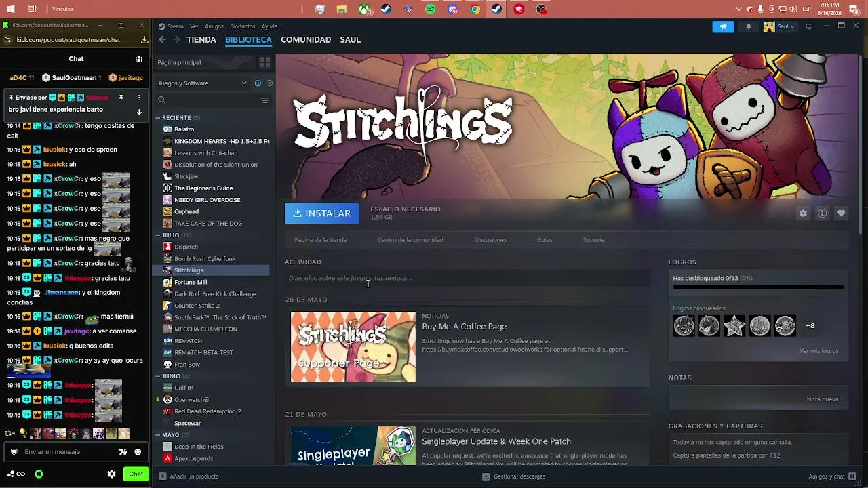Open pinned message three-dot menu
868x488 pixels.
138,98
